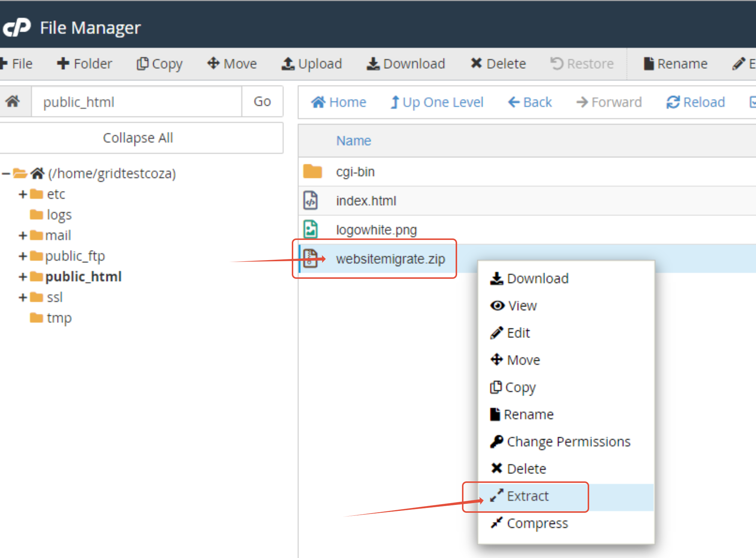Screen dimensions: 756x558
Task: Select Change Permissions in context menu
Action: [568, 442]
